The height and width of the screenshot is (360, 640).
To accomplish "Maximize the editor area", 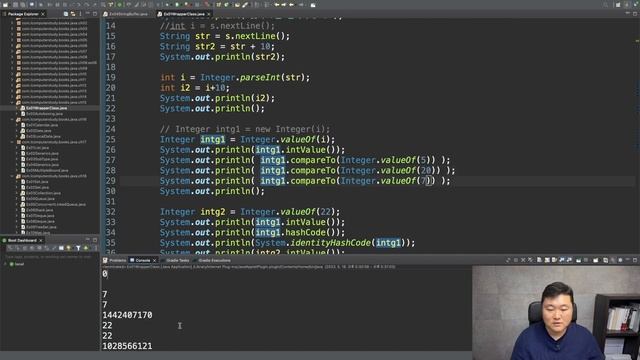I will point(635,14).
